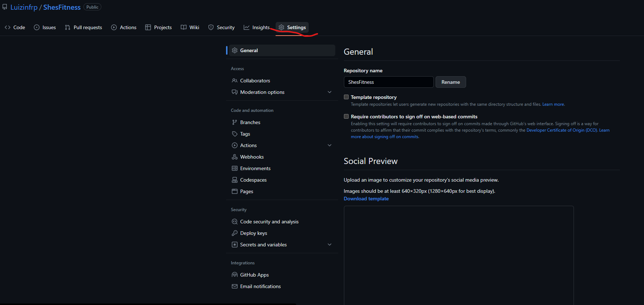Open the Collaborators sidebar label
644x305 pixels.
[x=255, y=81]
